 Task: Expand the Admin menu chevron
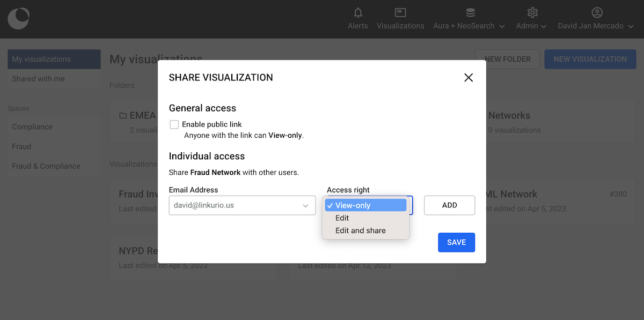544,26
